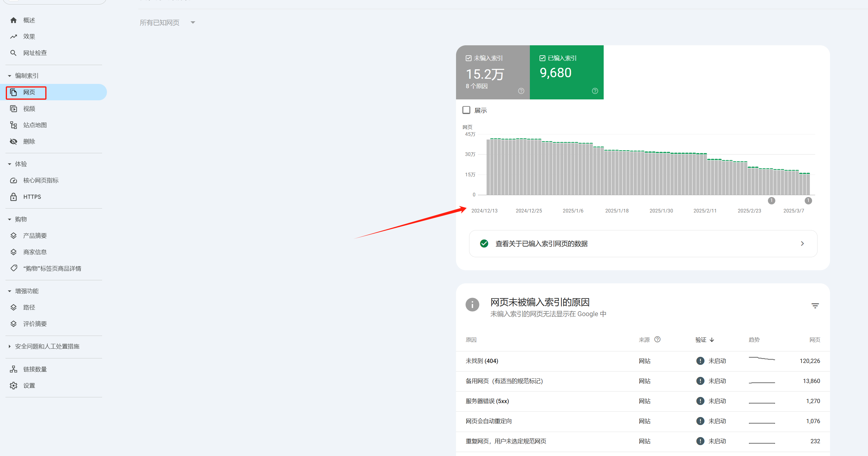
Task: Check HTTPS report in sidebar
Action: (x=32, y=197)
